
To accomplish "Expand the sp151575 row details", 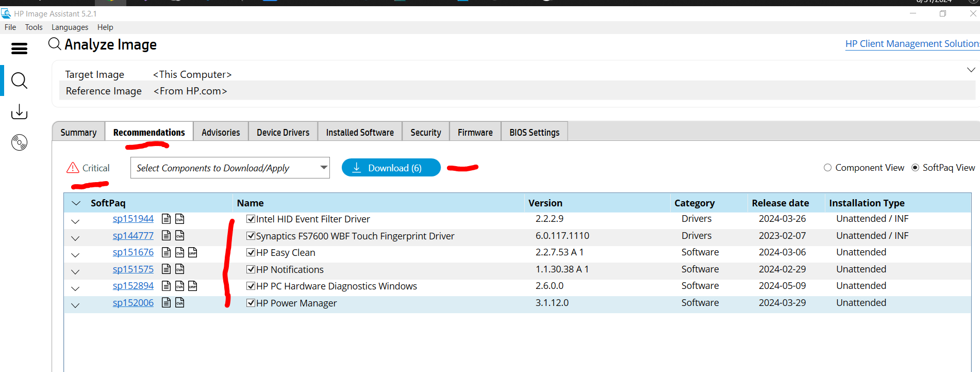I will pyautogui.click(x=75, y=272).
